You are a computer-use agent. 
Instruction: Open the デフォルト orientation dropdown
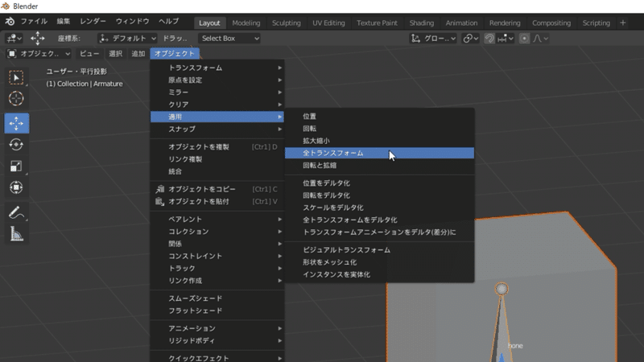(x=127, y=39)
